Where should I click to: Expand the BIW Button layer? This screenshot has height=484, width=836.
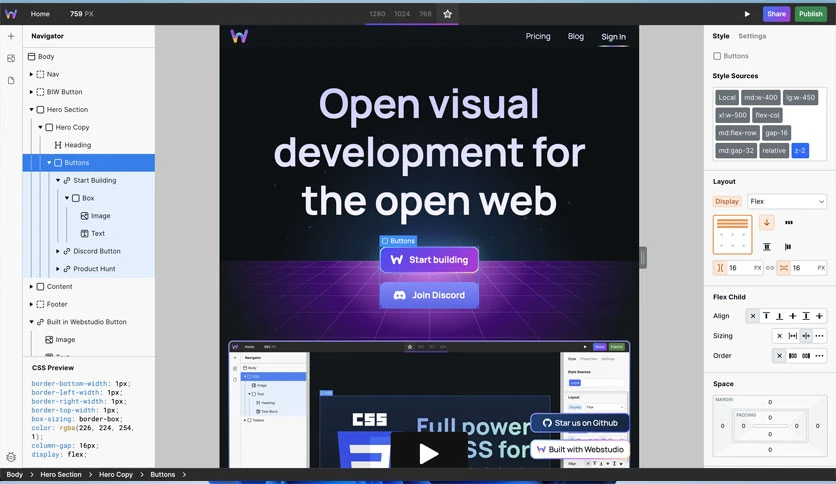pyautogui.click(x=31, y=92)
